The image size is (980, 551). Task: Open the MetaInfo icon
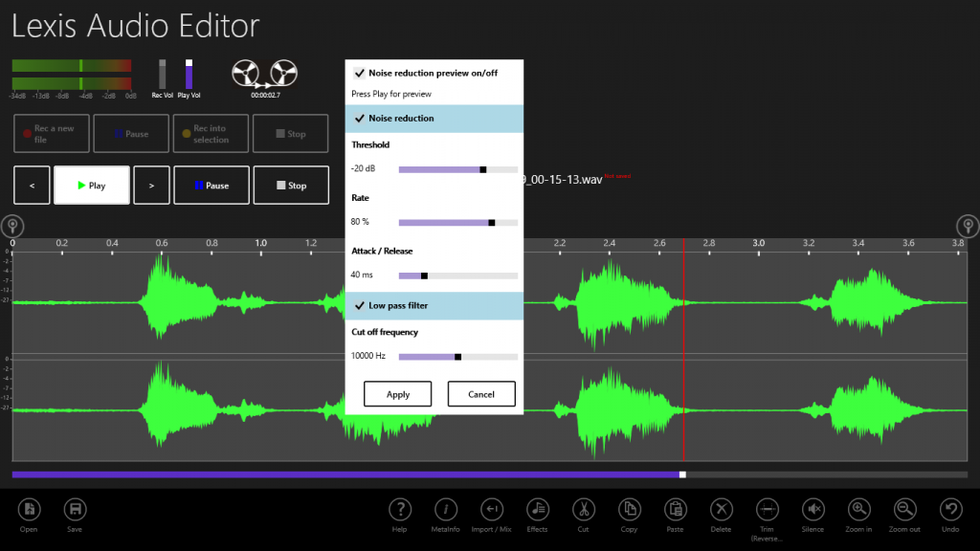pyautogui.click(x=446, y=510)
